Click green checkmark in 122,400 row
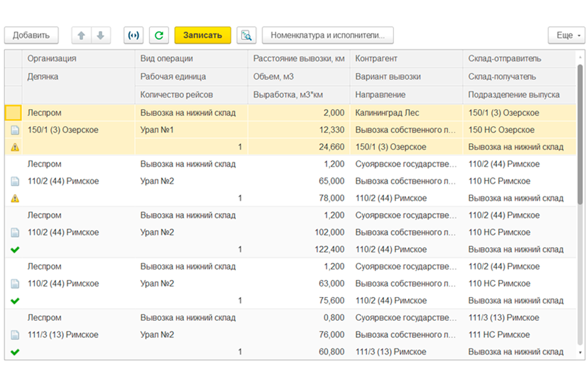Image resolution: width=588 pixels, height=388 pixels. coord(15,249)
